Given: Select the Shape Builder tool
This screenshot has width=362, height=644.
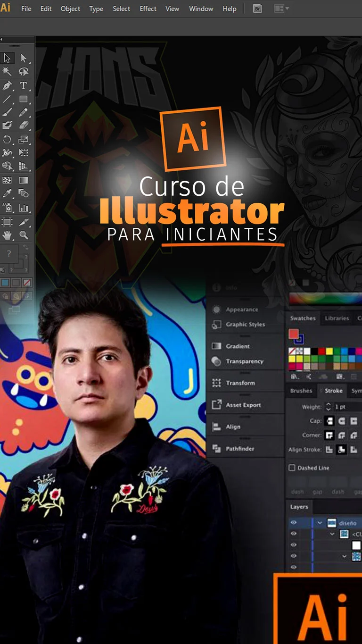Looking at the screenshot, I should coord(7,167).
